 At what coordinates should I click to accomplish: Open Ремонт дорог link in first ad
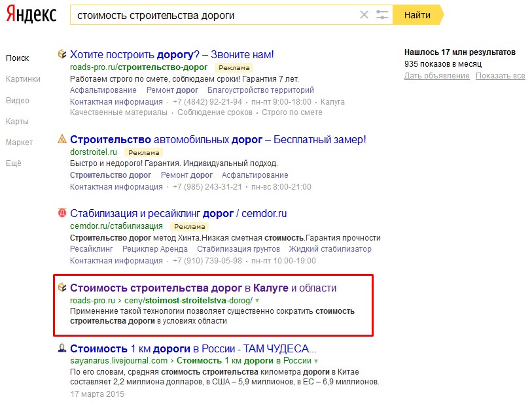coord(172,90)
